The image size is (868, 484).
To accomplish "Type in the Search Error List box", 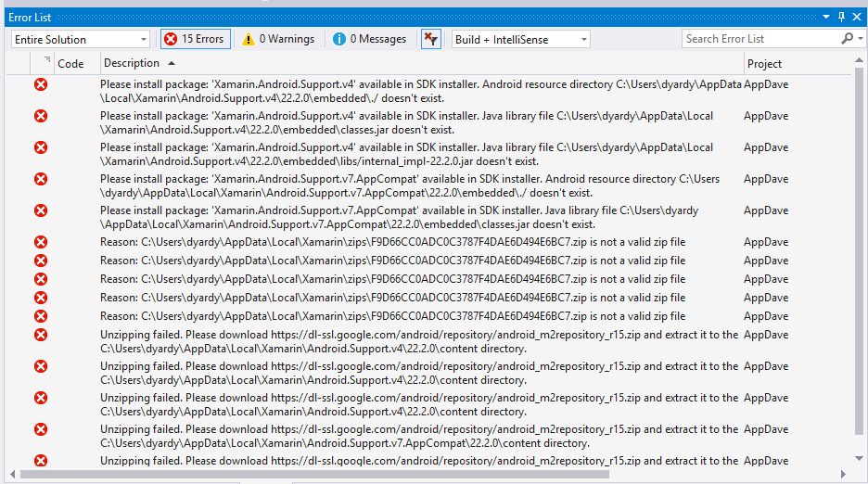I will point(760,39).
